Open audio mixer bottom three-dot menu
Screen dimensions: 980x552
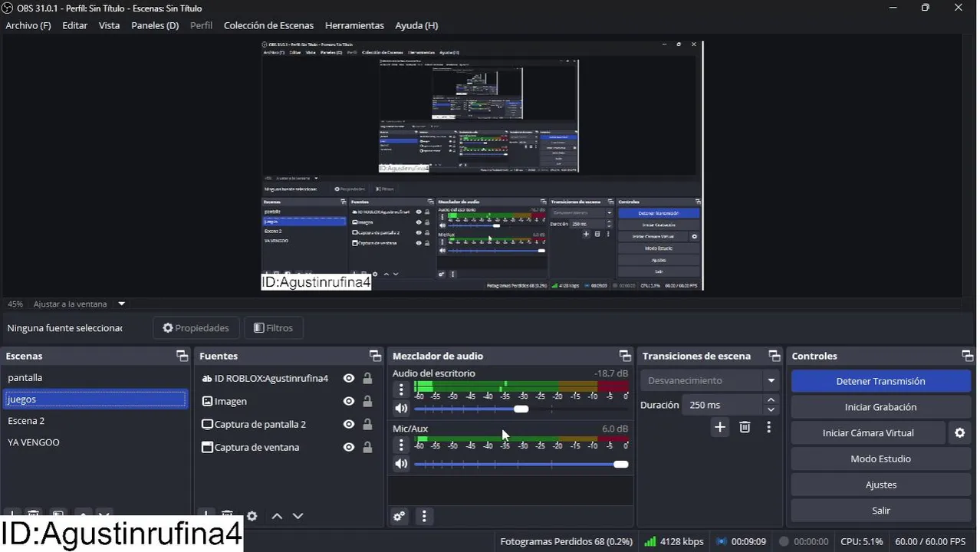(x=424, y=516)
